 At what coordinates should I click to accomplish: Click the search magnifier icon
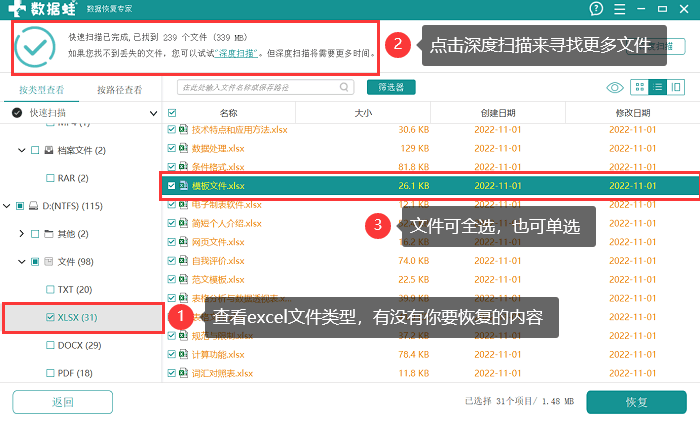(344, 87)
